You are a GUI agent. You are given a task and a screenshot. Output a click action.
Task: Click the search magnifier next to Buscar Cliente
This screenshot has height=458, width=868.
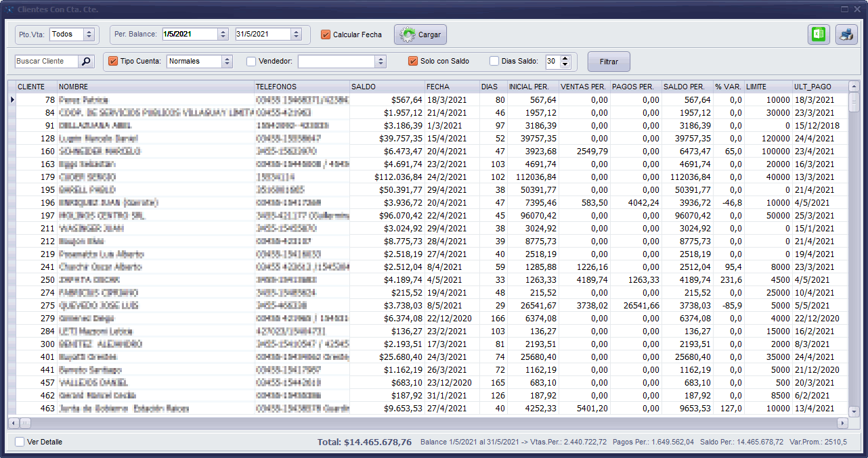tap(86, 62)
